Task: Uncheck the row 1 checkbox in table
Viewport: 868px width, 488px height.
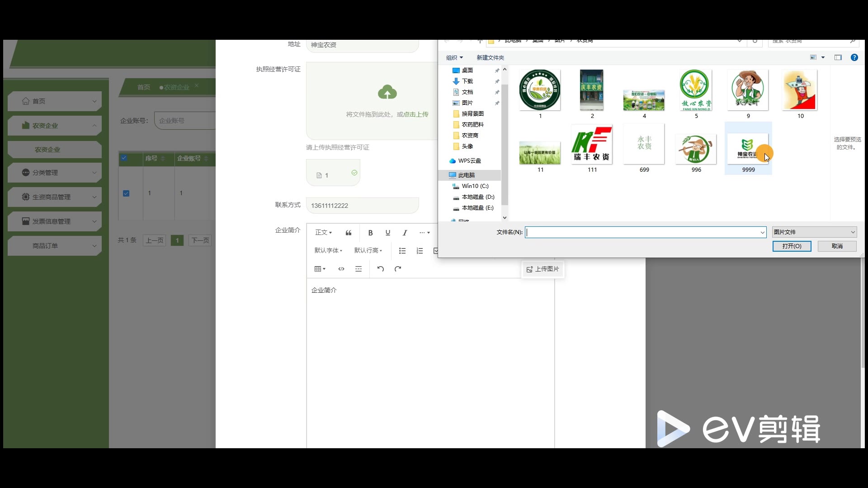Action: click(126, 193)
